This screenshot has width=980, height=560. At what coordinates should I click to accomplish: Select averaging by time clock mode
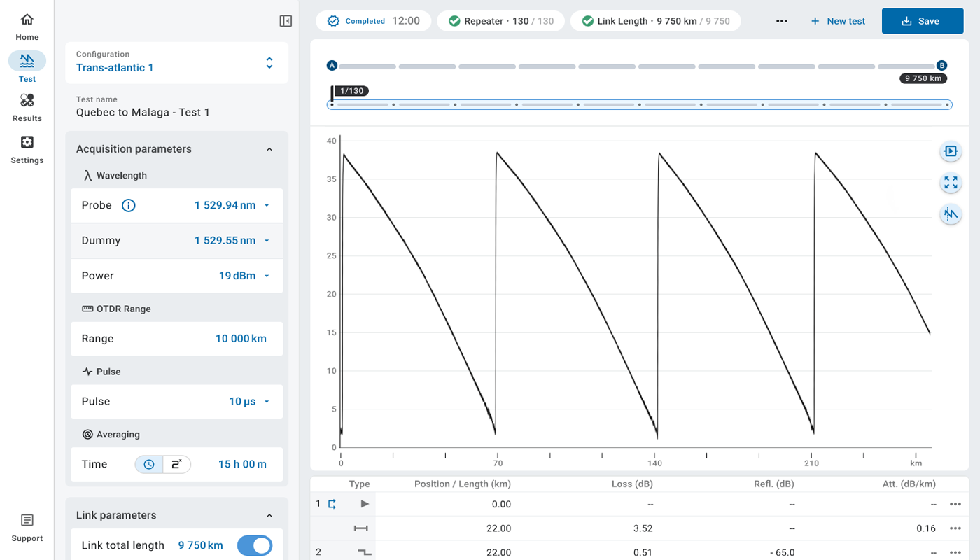tap(149, 464)
